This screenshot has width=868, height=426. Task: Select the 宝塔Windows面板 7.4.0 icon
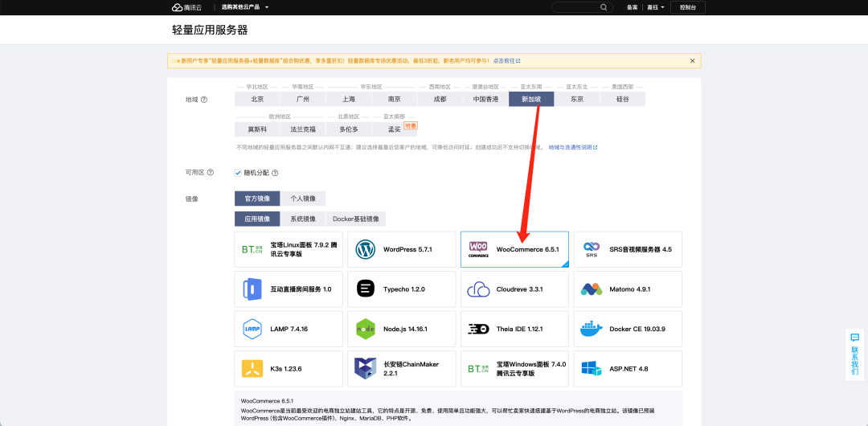[x=478, y=368]
